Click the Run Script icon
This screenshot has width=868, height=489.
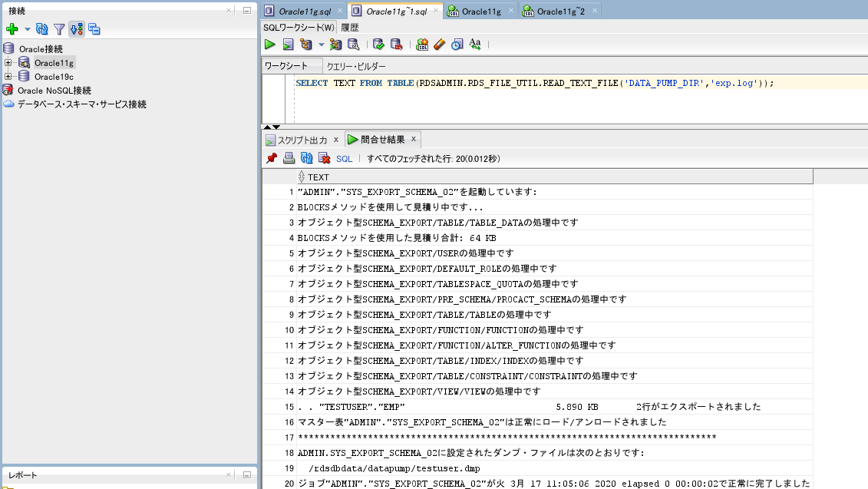pos(288,45)
